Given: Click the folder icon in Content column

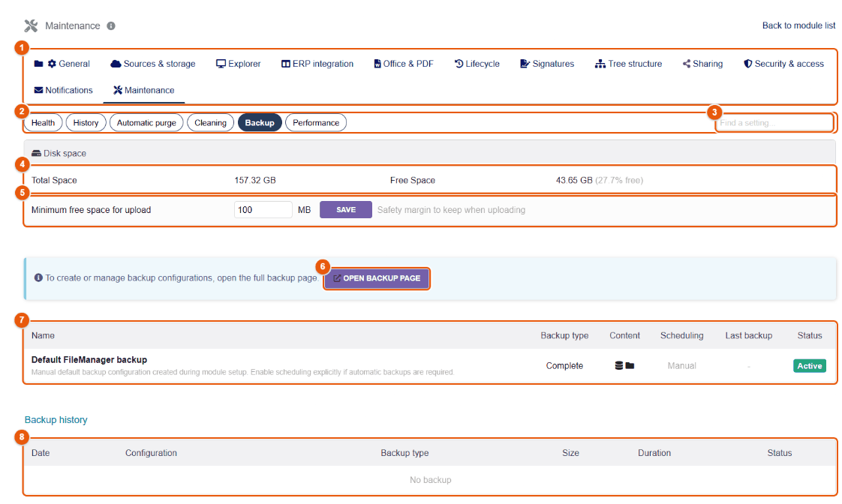Looking at the screenshot, I should pyautogui.click(x=630, y=365).
